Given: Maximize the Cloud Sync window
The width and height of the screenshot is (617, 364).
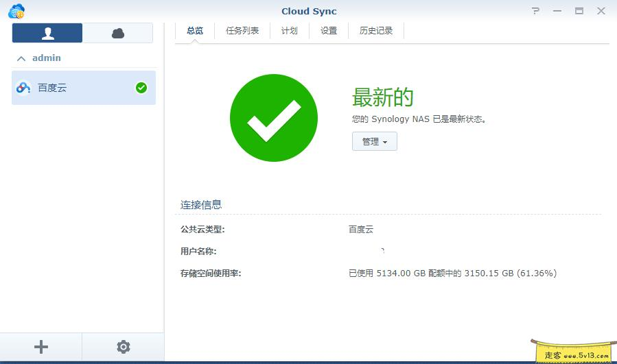Looking at the screenshot, I should pos(579,11).
